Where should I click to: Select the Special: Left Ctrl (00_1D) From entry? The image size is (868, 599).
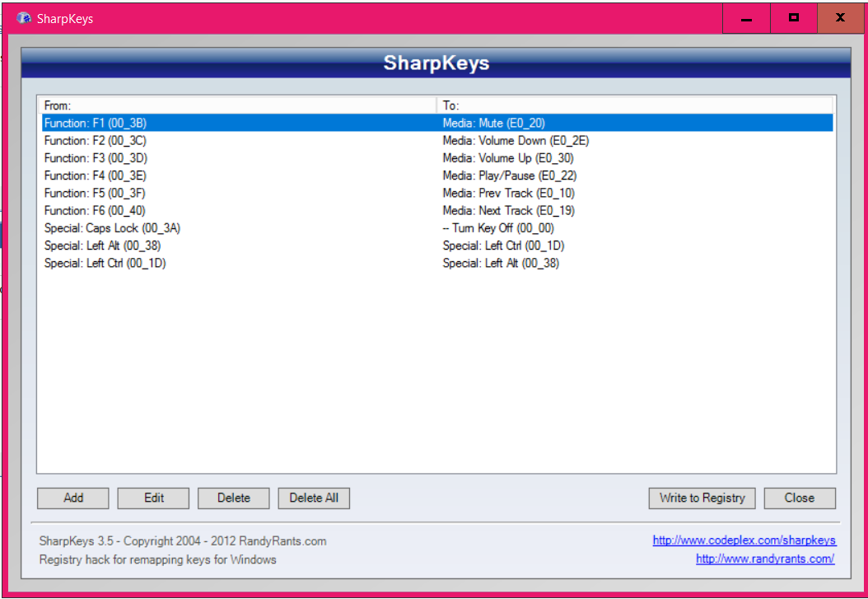pos(105,263)
